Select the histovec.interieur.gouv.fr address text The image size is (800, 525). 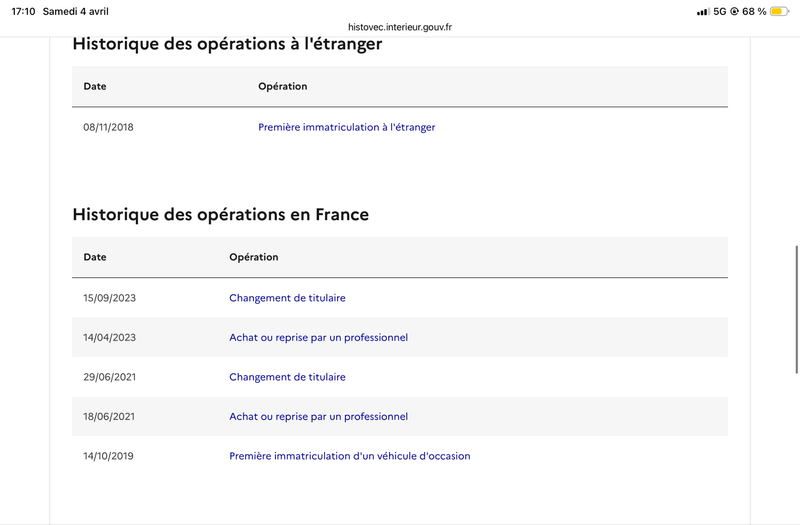[x=400, y=27]
